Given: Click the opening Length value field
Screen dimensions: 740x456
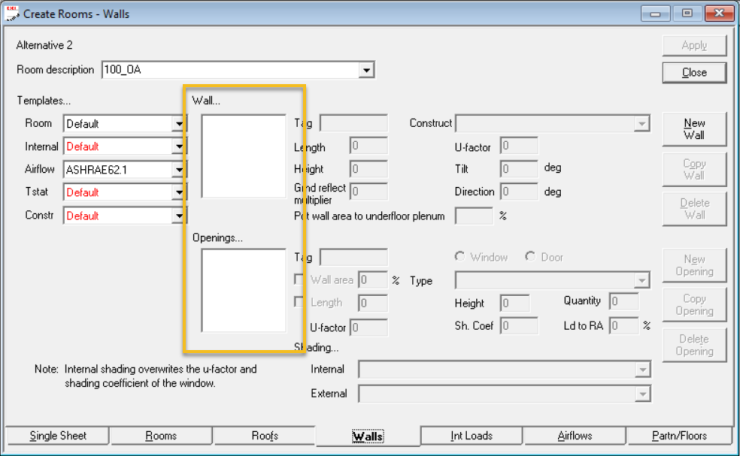Looking at the screenshot, I should coord(373,303).
